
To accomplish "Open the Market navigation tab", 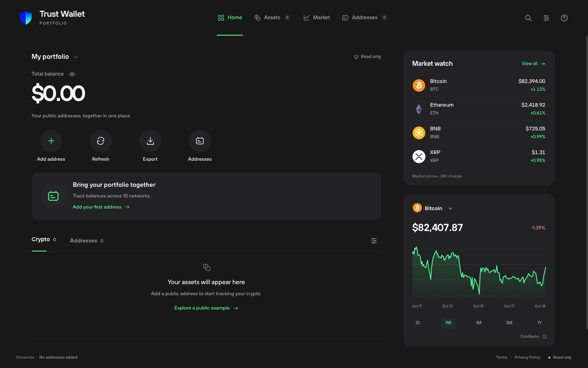I will (317, 18).
